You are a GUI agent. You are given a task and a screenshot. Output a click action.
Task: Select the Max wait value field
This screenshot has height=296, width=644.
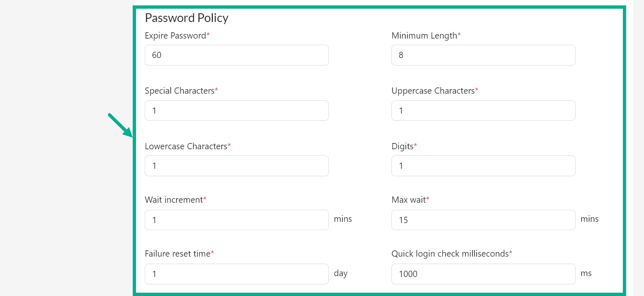coord(483,220)
